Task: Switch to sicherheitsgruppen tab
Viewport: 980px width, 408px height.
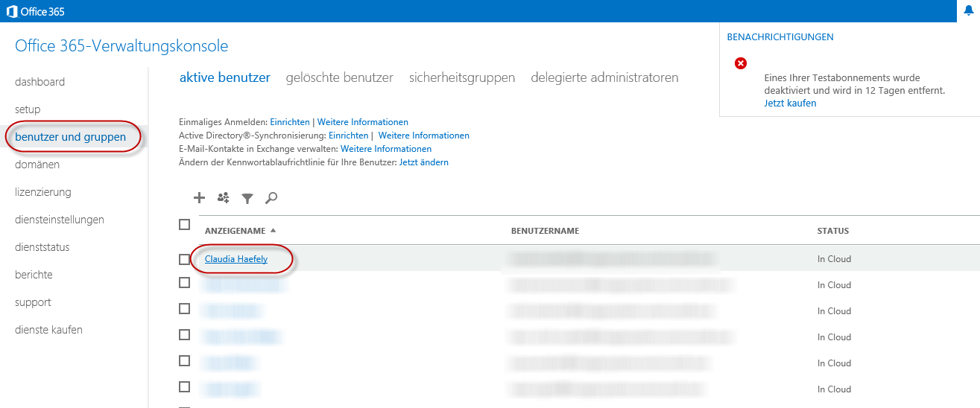Action: [462, 77]
